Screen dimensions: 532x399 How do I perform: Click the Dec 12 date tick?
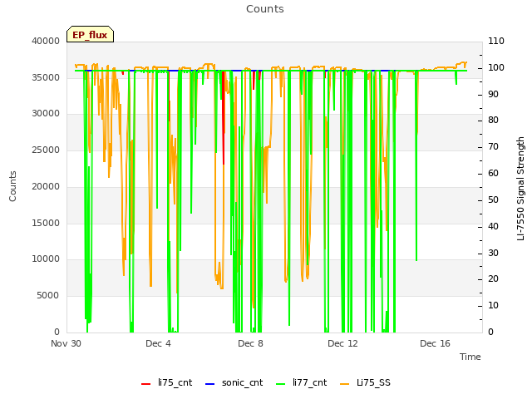pyautogui.click(x=342, y=343)
